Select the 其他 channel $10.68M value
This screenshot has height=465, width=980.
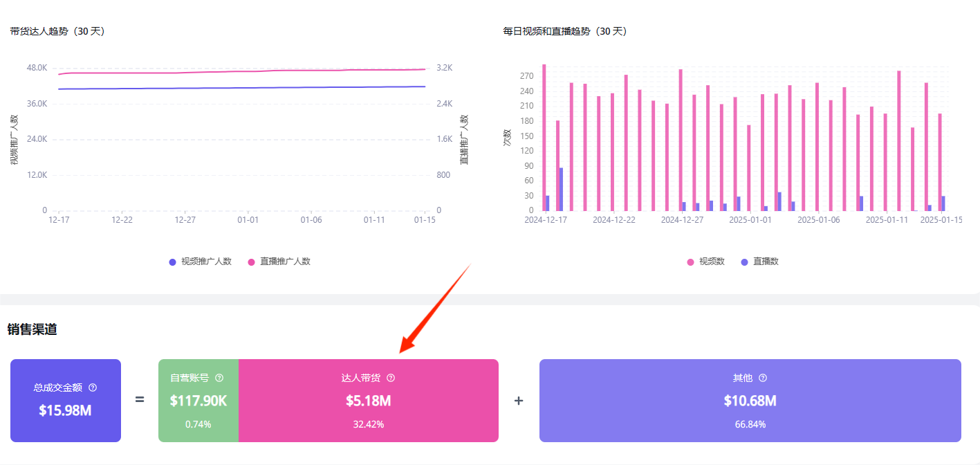pos(750,401)
